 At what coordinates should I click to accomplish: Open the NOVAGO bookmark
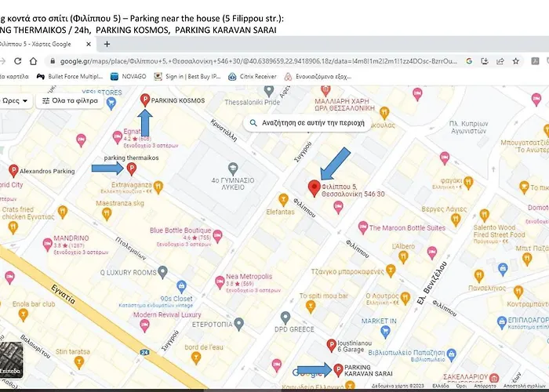[x=129, y=76]
